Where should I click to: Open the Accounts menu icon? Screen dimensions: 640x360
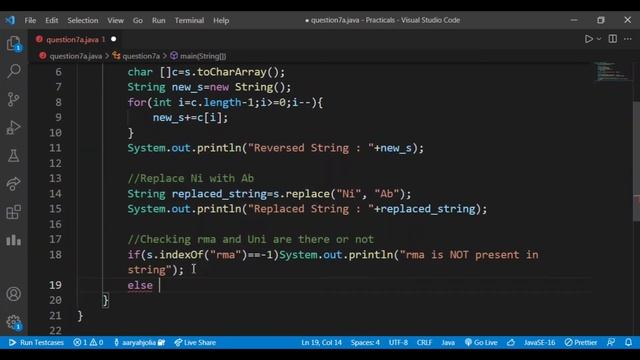[x=13, y=294]
